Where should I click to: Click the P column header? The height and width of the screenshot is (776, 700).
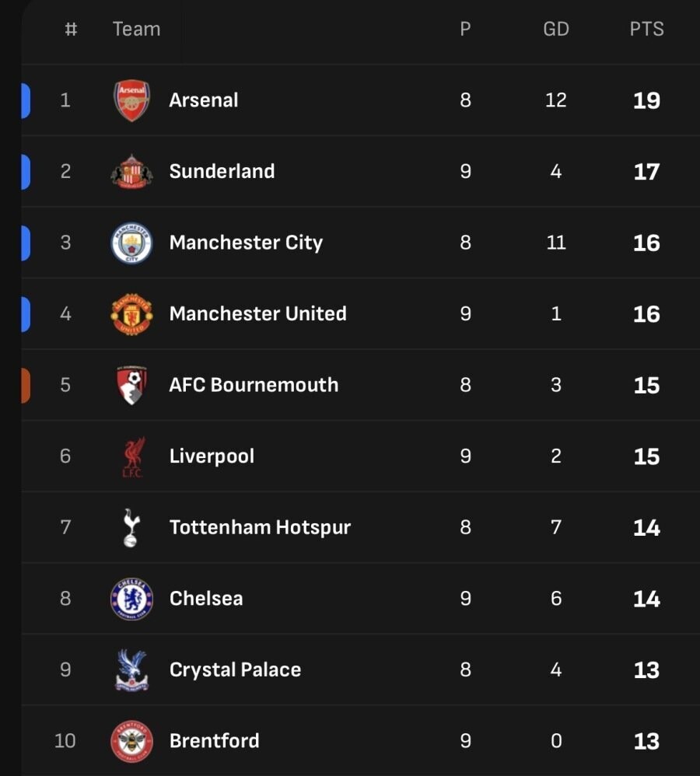465,30
